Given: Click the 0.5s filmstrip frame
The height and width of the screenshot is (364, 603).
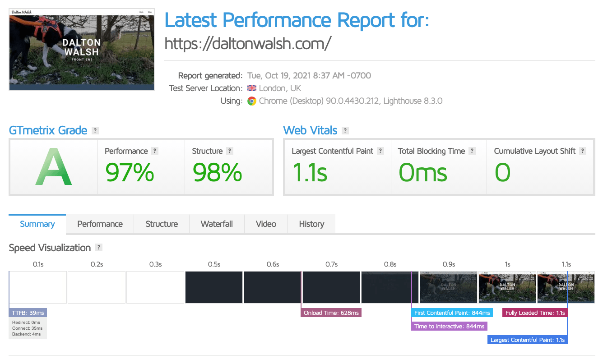Looking at the screenshot, I should 214,287.
